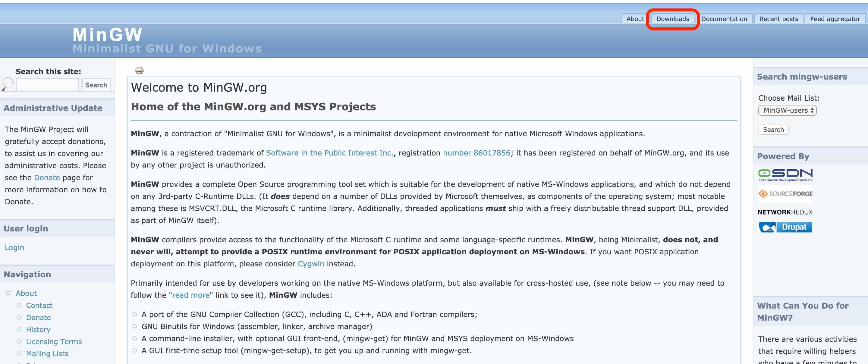Screen dimensions: 868x364
Task: Open the Donate link in Navigation list
Action: (x=38, y=318)
